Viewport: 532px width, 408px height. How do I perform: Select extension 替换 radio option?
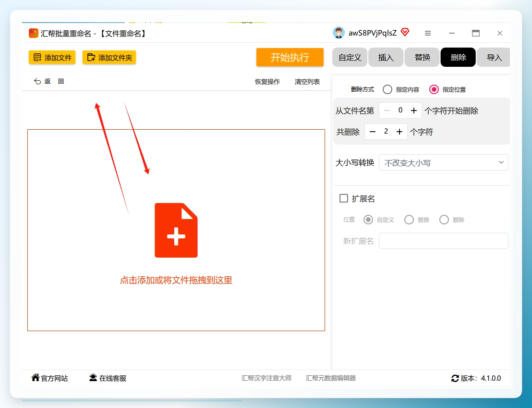click(x=409, y=220)
